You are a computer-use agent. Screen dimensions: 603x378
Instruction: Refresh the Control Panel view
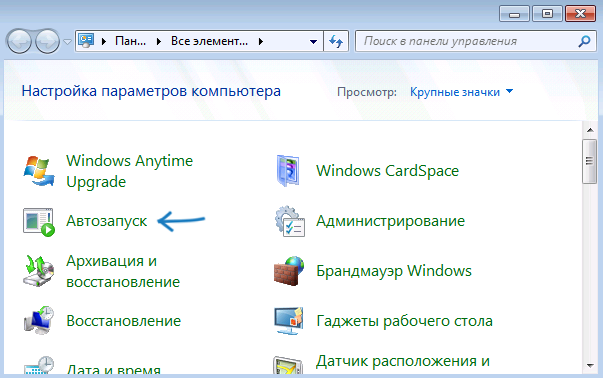(336, 41)
